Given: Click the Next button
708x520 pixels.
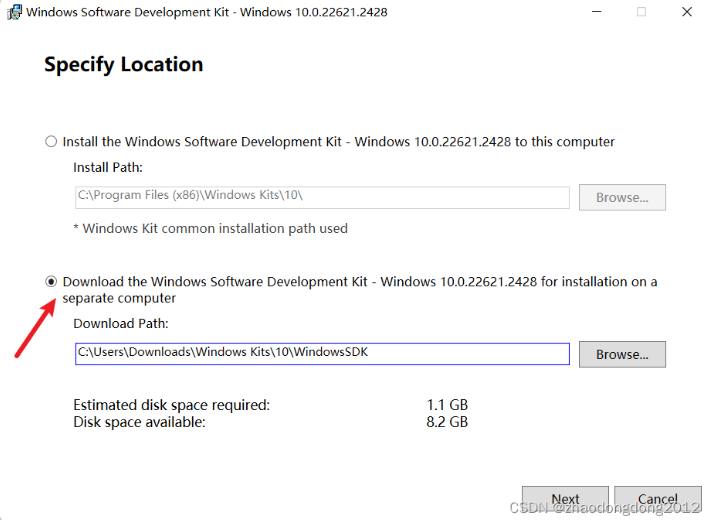Looking at the screenshot, I should tap(565, 499).
